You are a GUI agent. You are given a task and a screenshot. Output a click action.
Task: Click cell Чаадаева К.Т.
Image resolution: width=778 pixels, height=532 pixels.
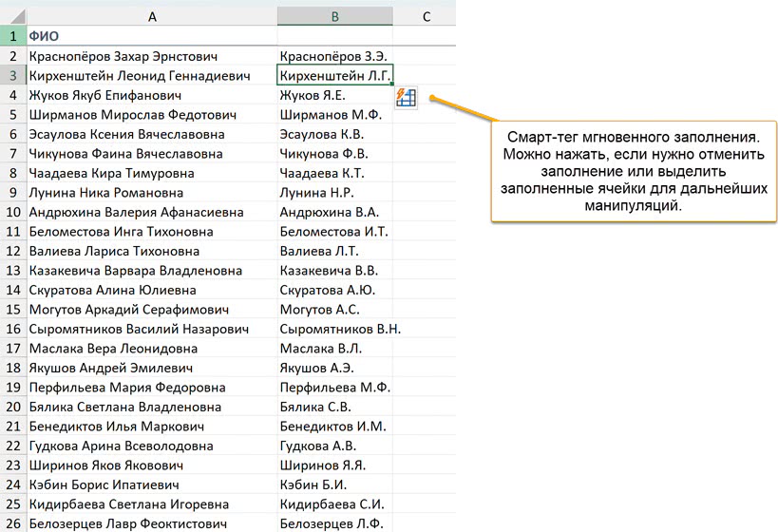tap(335, 173)
